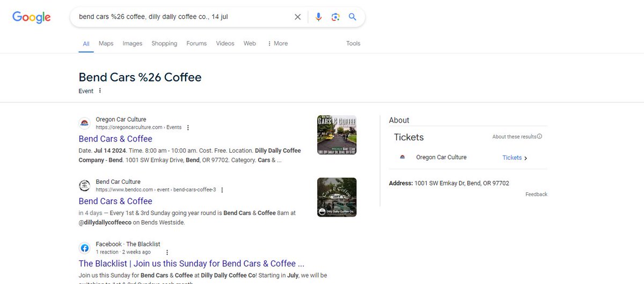Open The Blacklist Facebook post link
Screen dimensions: 644x284
click(x=192, y=264)
